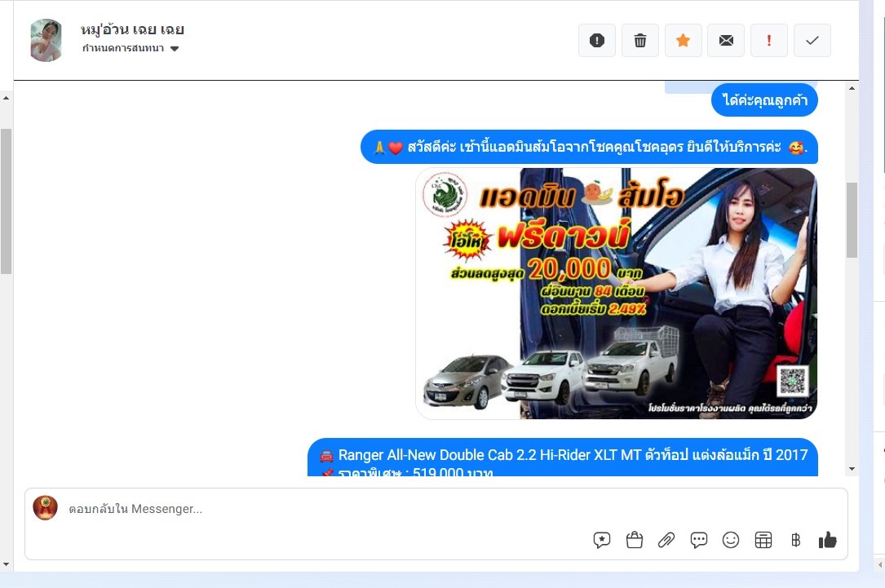Image resolution: width=885 pixels, height=588 pixels.
Task: Send a thumbs up like
Action: [827, 540]
